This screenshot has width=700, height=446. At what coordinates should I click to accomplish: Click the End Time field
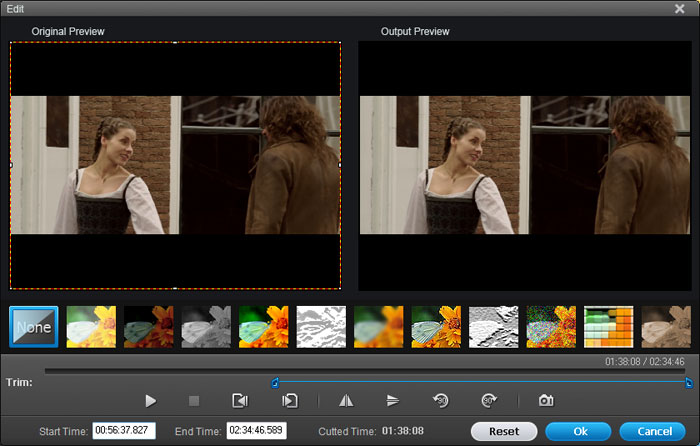pos(256,431)
